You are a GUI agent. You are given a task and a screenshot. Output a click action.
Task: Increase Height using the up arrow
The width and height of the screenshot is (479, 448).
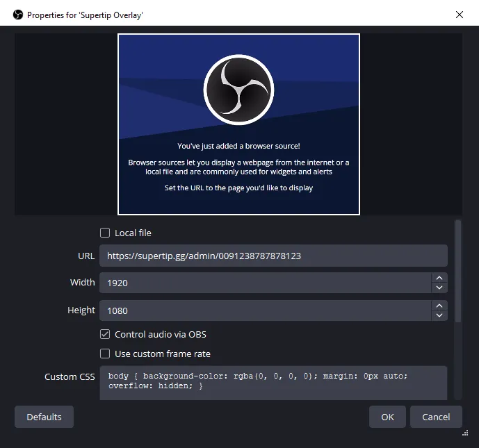click(x=439, y=306)
